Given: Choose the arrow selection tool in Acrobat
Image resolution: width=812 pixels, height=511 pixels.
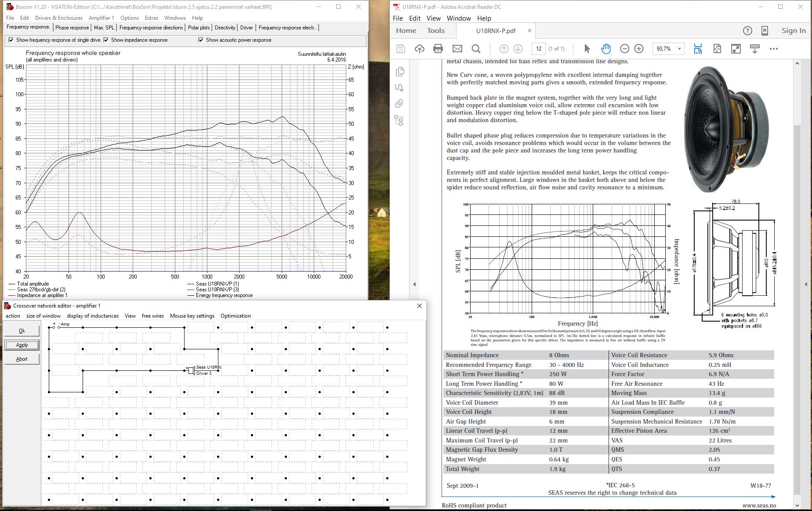Looking at the screenshot, I should coord(587,49).
